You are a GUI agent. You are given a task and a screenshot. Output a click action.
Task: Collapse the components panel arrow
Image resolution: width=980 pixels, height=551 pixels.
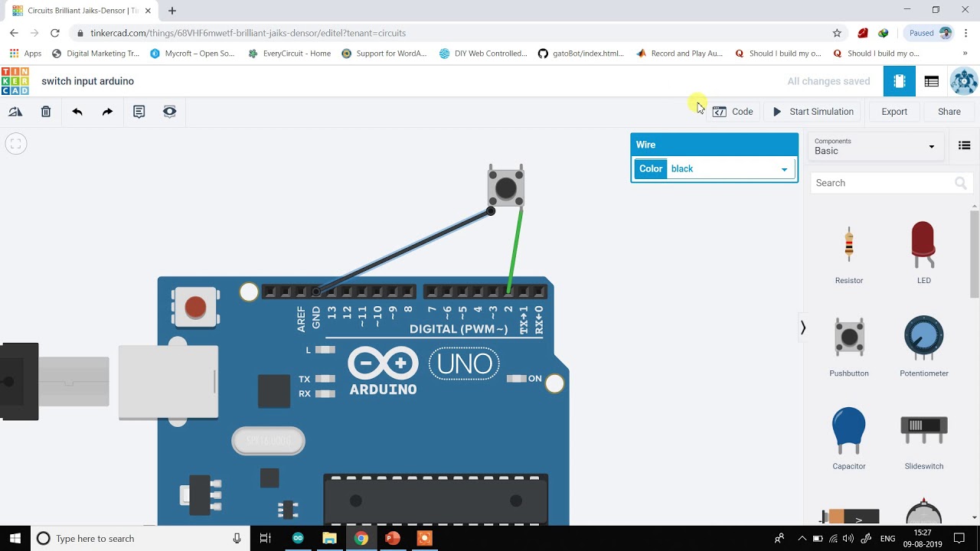click(802, 328)
